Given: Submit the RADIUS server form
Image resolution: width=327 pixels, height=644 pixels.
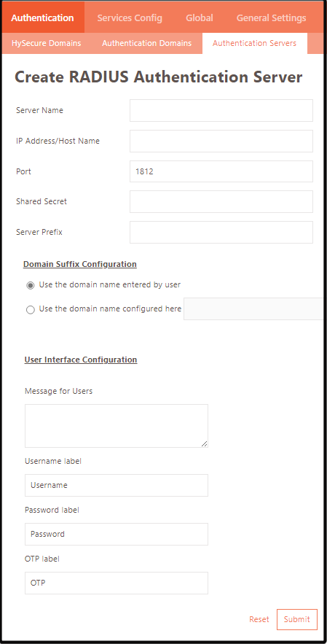Looking at the screenshot, I should click(x=297, y=619).
